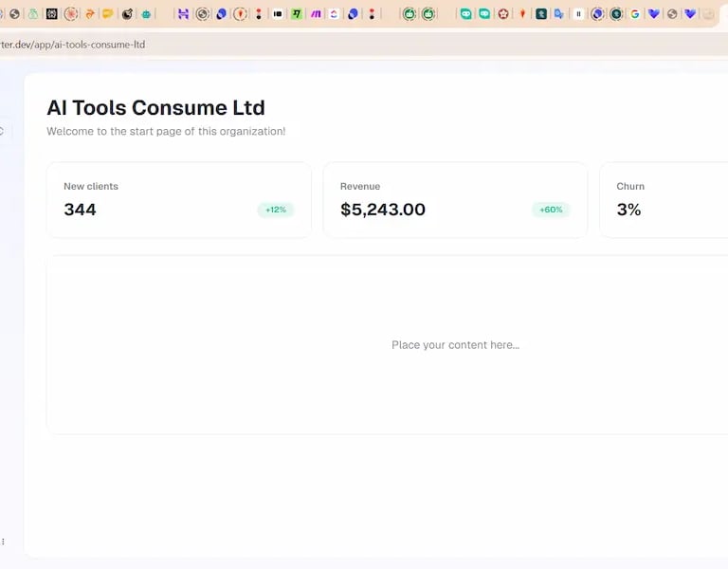
Task: Open the purple "m" bookmark icon
Action: pos(316,14)
